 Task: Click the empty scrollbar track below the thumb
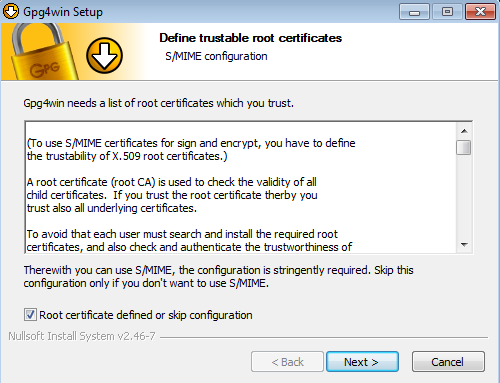point(464,196)
